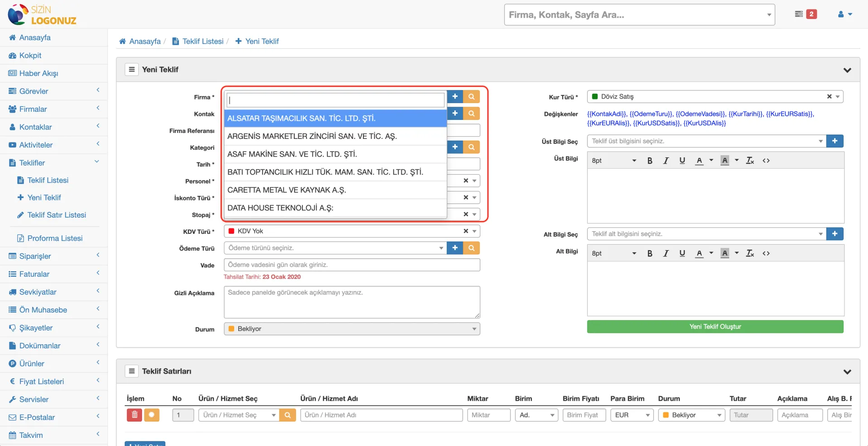The image size is (868, 446).
Task: Toggle underline in Üst Bilgi editor
Action: [682, 161]
